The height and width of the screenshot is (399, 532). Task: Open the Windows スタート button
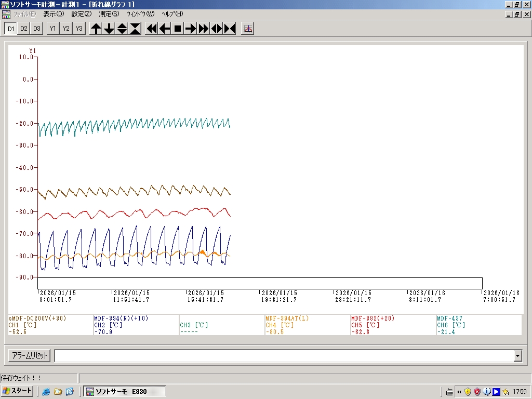tap(18, 391)
